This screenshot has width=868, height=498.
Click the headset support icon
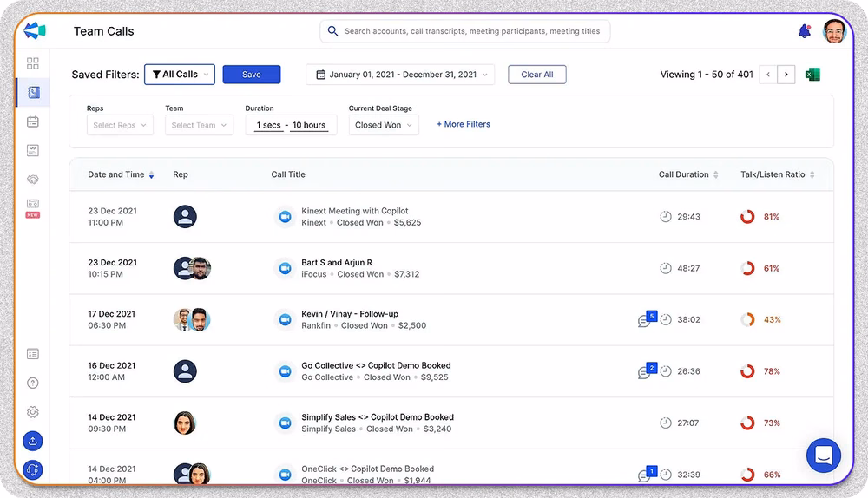coord(33,469)
